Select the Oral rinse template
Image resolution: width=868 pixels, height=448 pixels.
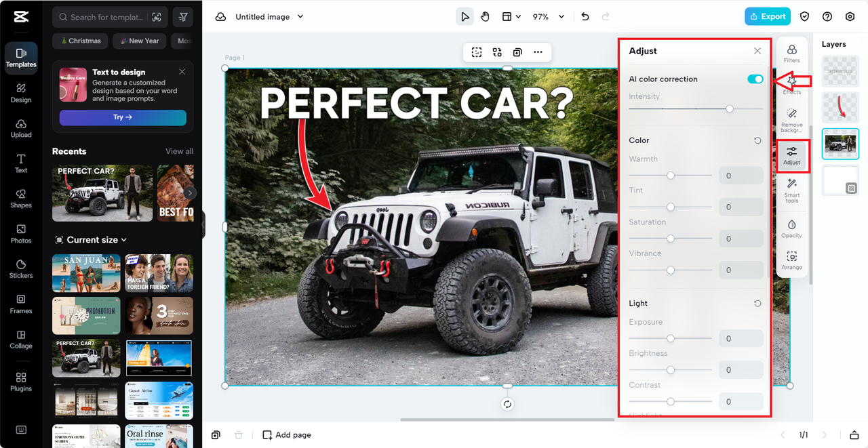[x=159, y=436]
